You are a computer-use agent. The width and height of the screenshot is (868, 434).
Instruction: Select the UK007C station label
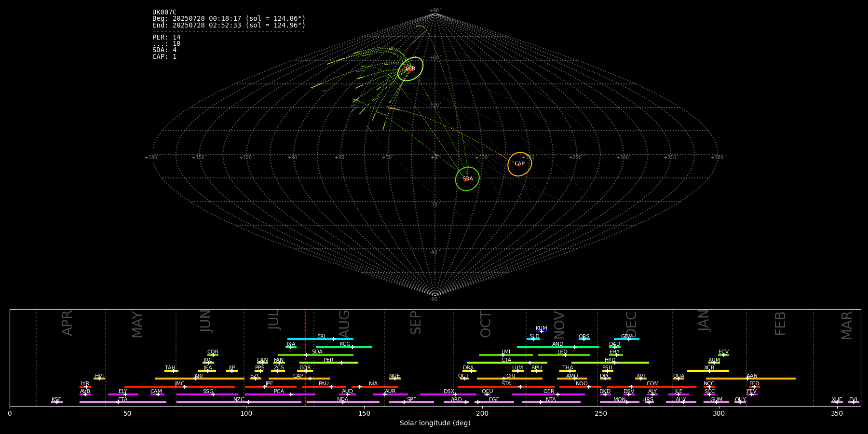[164, 13]
